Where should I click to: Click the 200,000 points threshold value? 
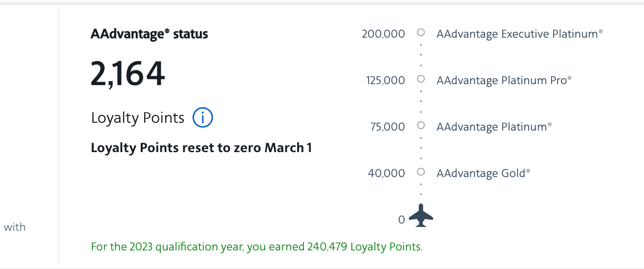pos(384,34)
